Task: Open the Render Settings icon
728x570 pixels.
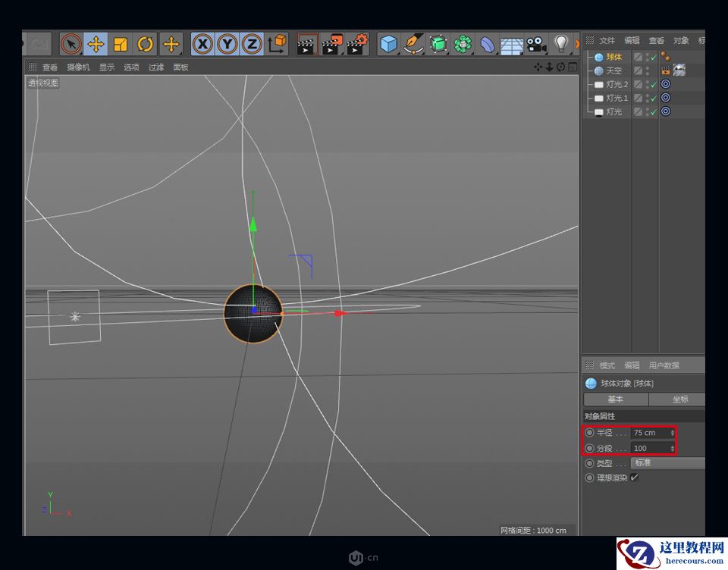Action: 356,45
